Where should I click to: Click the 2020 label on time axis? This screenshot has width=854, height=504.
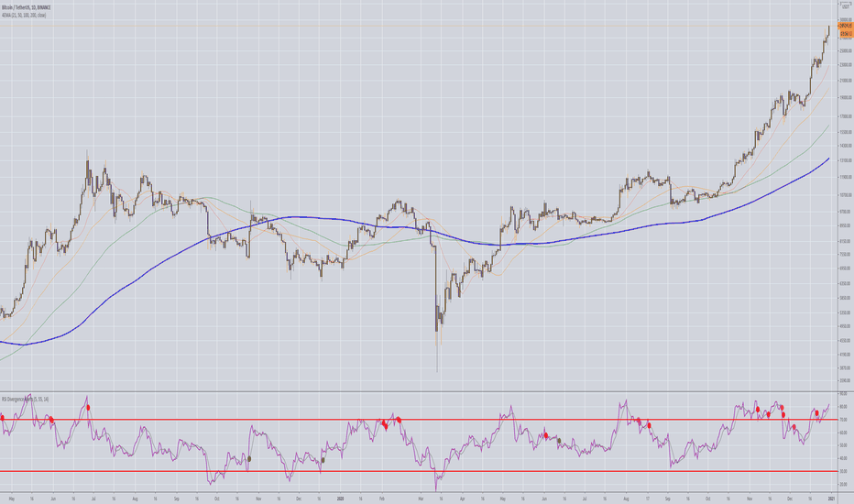340,499
